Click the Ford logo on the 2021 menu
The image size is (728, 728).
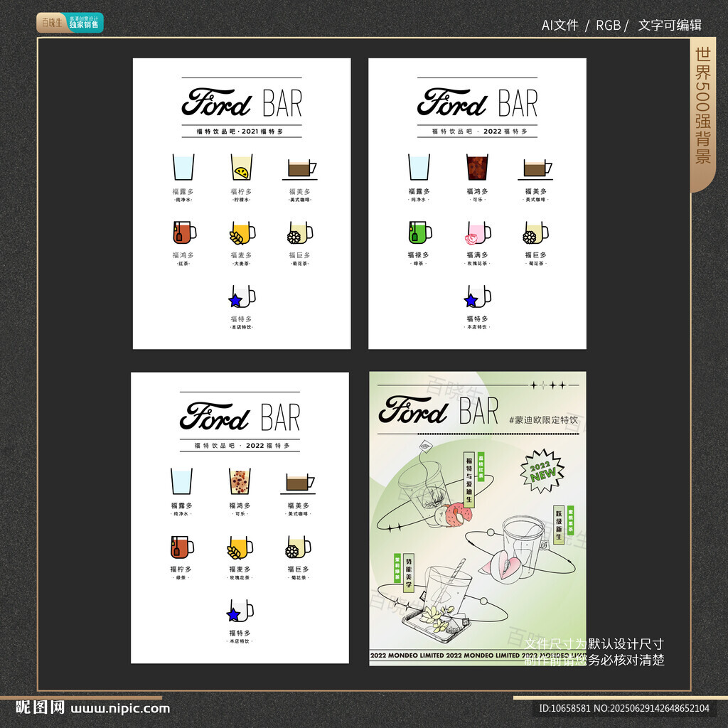[216, 102]
